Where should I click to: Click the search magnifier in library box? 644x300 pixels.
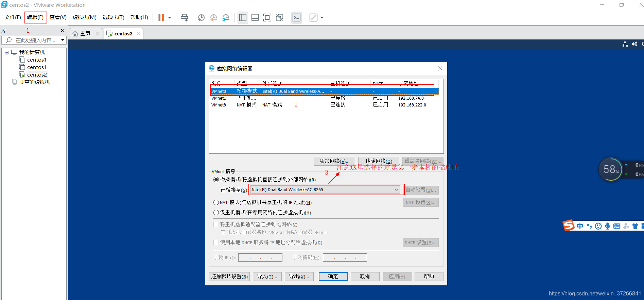pos(9,40)
